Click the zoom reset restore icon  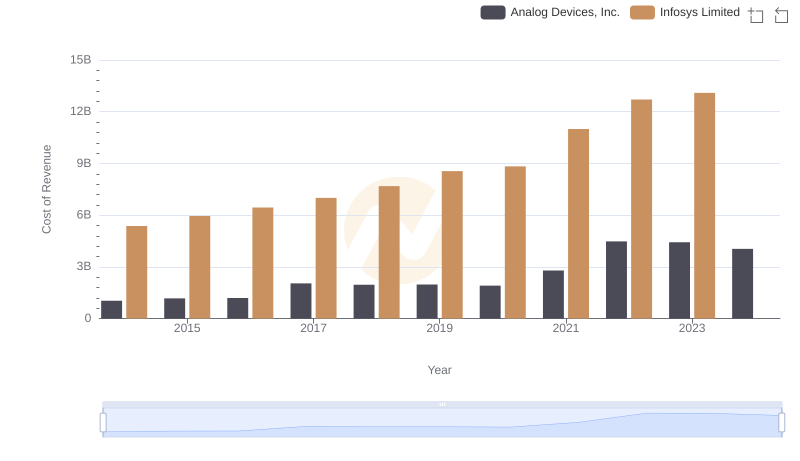coord(781,15)
